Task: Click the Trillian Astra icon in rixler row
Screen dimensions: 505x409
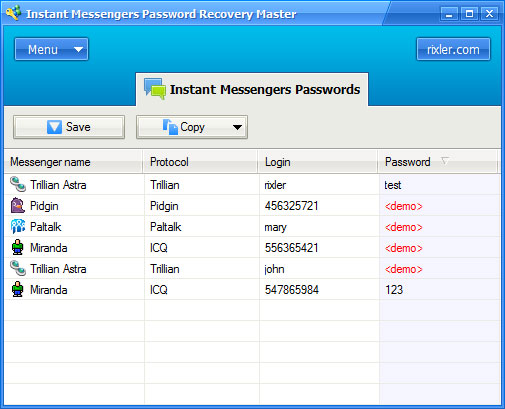Action: click(x=18, y=184)
